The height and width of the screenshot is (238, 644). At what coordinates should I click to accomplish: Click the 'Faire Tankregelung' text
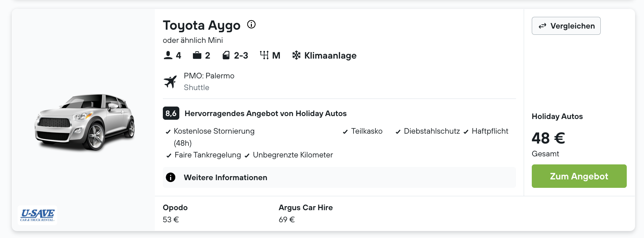point(208,155)
